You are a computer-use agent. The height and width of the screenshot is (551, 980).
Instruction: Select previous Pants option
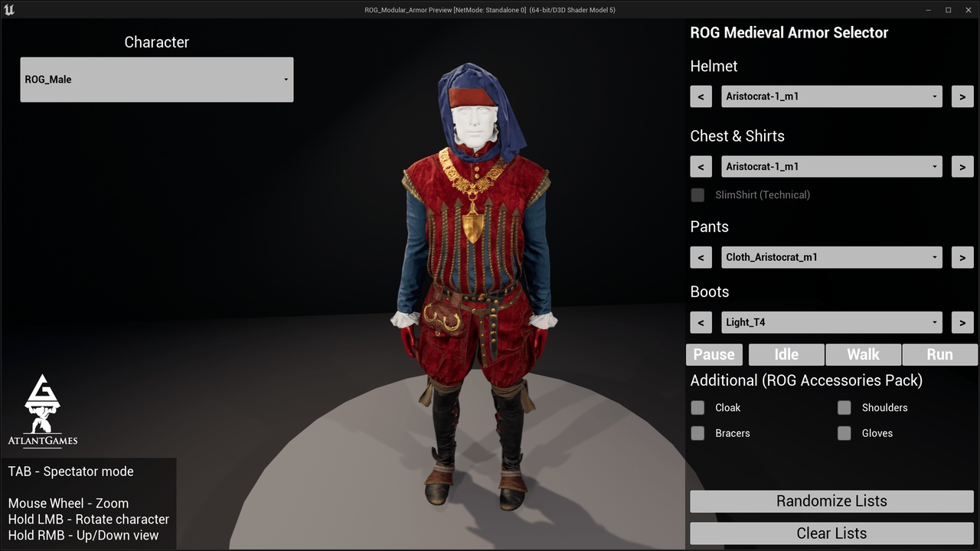click(x=701, y=257)
